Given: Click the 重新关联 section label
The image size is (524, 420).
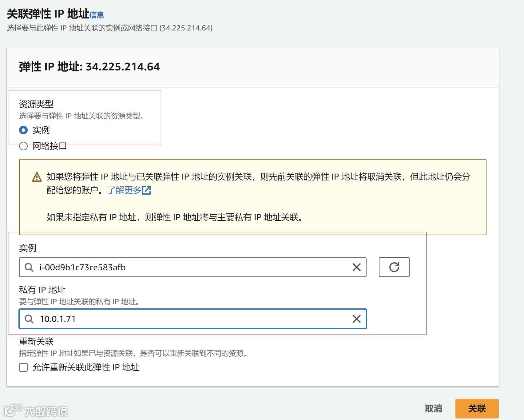Looking at the screenshot, I should click(x=36, y=341).
